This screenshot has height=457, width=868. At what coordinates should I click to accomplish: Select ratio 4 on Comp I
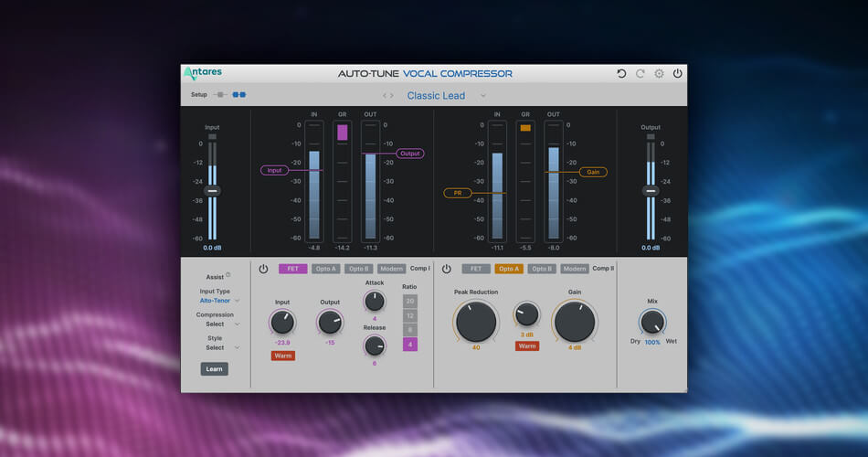click(x=410, y=344)
